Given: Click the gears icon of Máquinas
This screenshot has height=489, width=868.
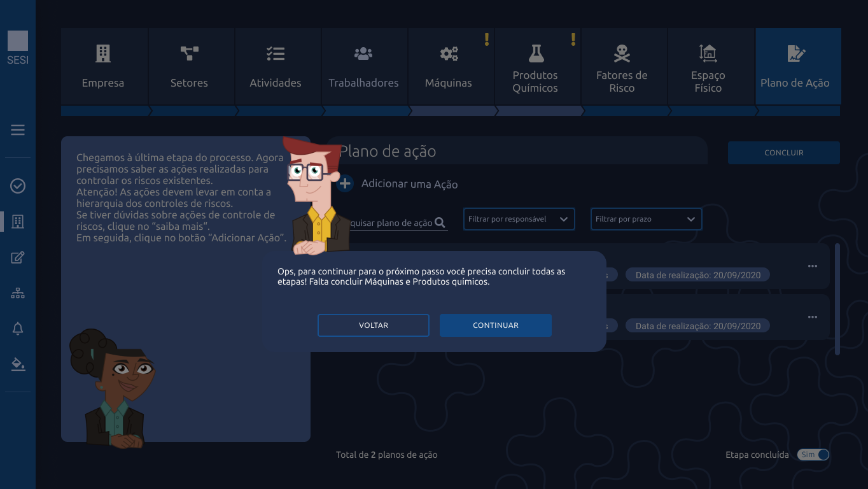Looking at the screenshot, I should pyautogui.click(x=449, y=53).
